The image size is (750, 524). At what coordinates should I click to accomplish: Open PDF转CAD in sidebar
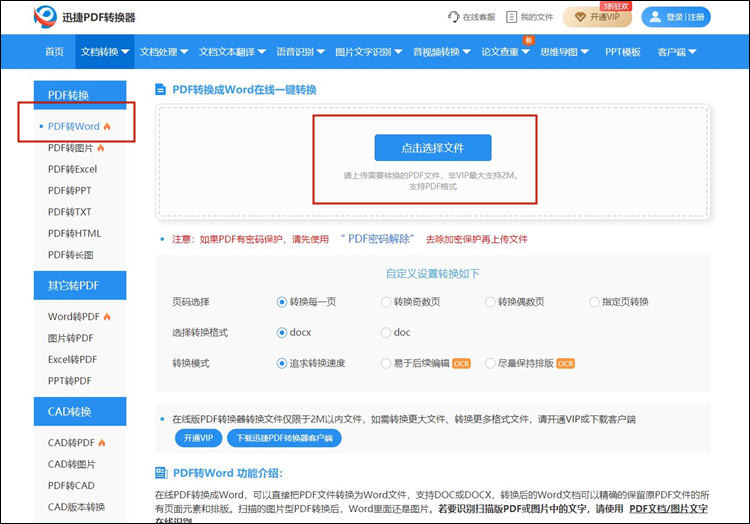[71, 485]
